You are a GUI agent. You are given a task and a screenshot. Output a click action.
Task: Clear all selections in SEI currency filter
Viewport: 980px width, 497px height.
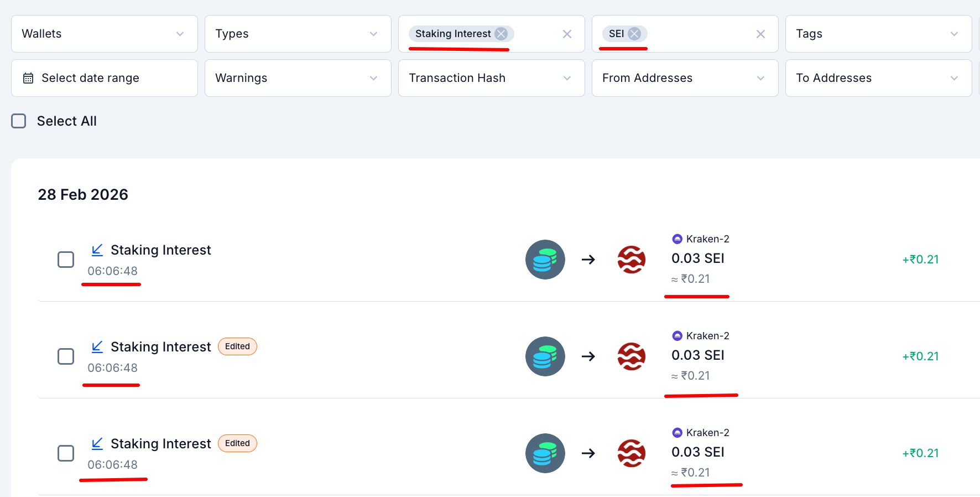(760, 34)
